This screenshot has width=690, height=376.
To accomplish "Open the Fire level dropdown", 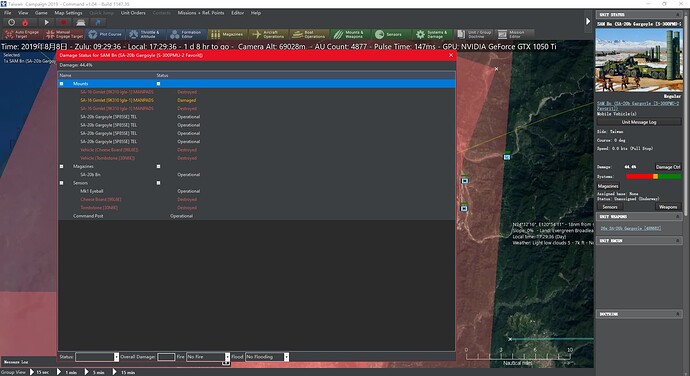I will [x=208, y=357].
